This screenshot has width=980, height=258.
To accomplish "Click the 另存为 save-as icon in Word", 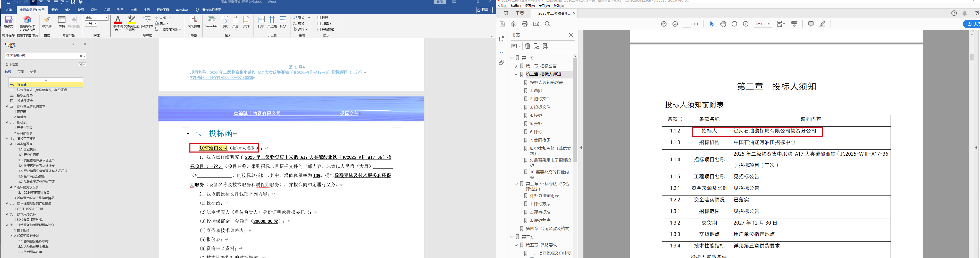I will tap(8, 22).
